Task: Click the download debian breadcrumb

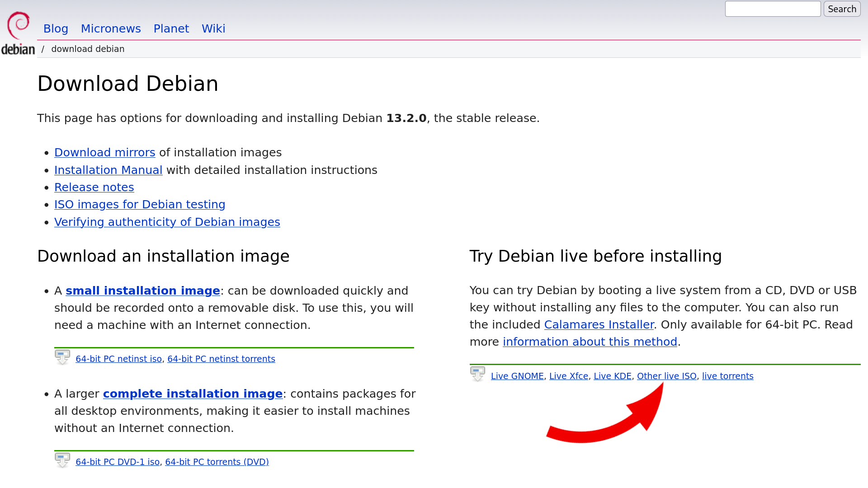Action: tap(88, 49)
